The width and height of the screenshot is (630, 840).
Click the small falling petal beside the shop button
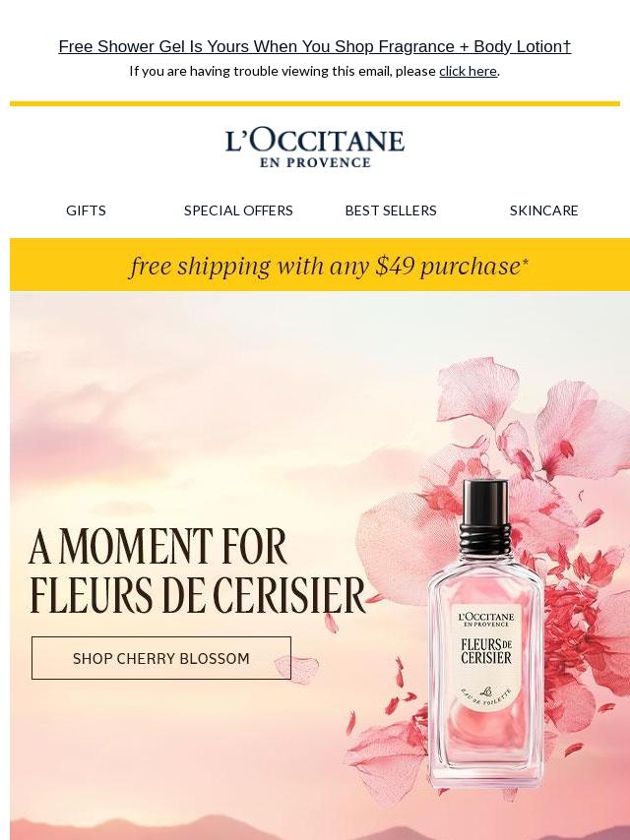296,669
